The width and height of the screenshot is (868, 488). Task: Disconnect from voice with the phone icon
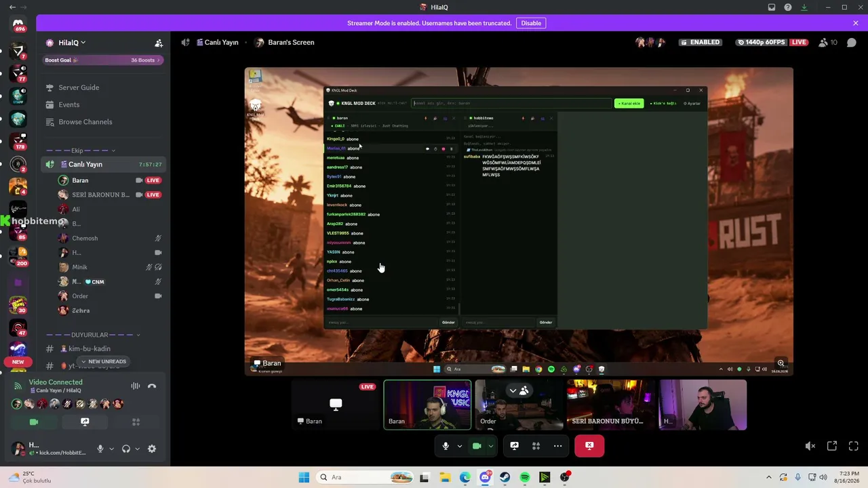[152, 386]
